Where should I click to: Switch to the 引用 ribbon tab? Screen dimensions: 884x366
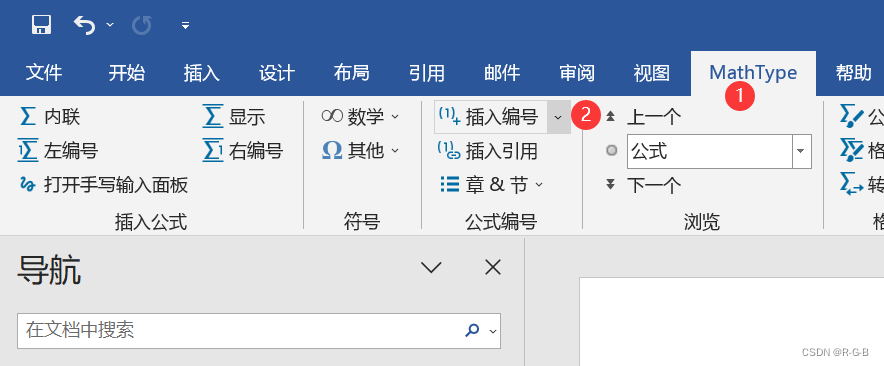coord(427,73)
